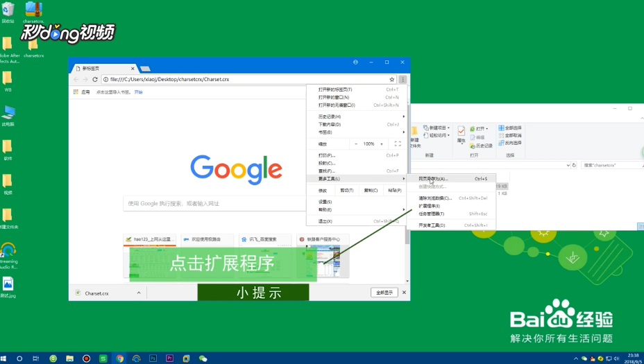The height and width of the screenshot is (364, 644).
Task: Select the 测试.jpg desktop file icon
Action: click(8, 287)
